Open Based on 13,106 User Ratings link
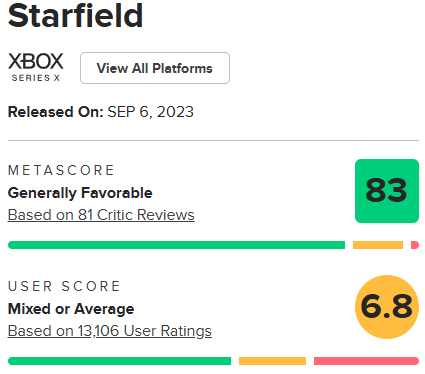The image size is (425, 374). 110,331
